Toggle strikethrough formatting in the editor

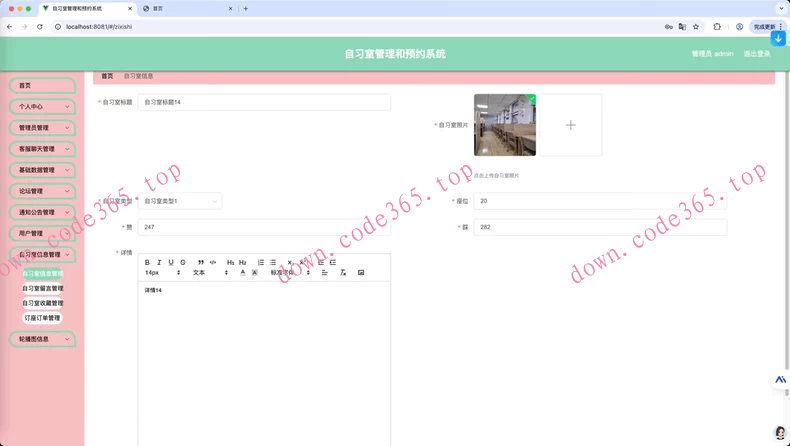click(183, 262)
